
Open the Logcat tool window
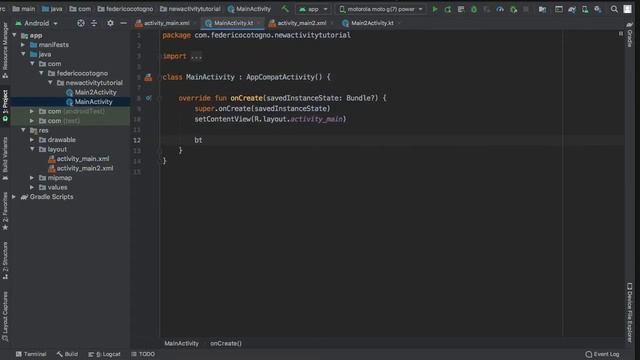(104, 354)
